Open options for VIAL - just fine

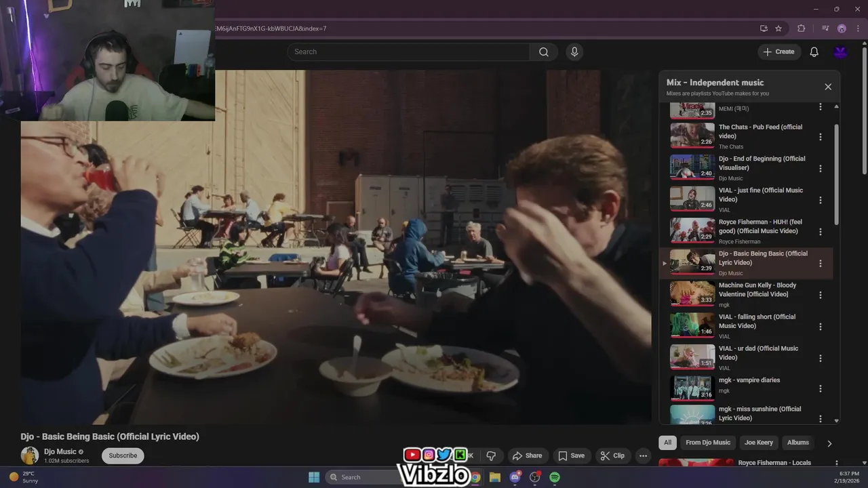821,200
